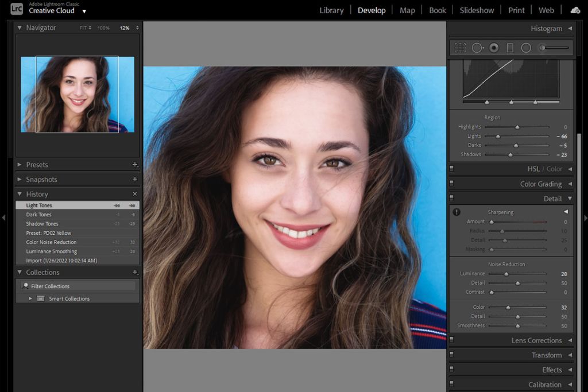Switch to the Library module
The height and width of the screenshot is (392, 588).
pos(331,10)
